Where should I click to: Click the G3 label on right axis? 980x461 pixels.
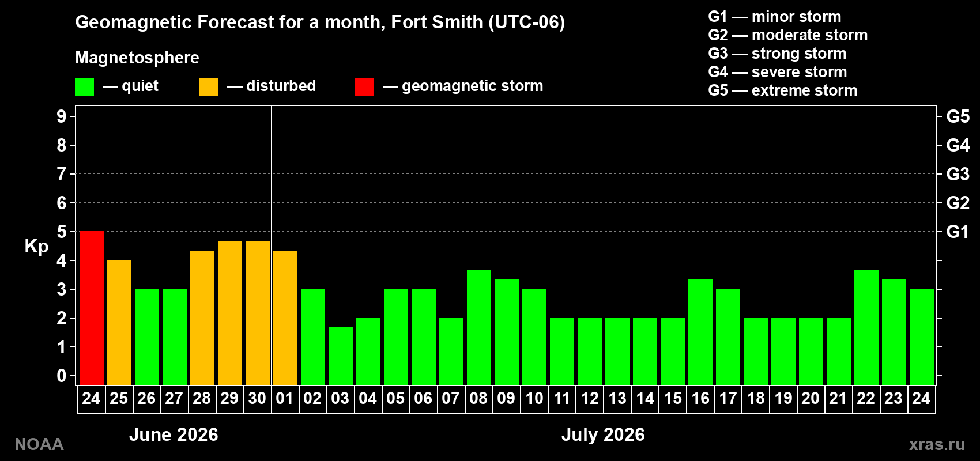pos(958,174)
